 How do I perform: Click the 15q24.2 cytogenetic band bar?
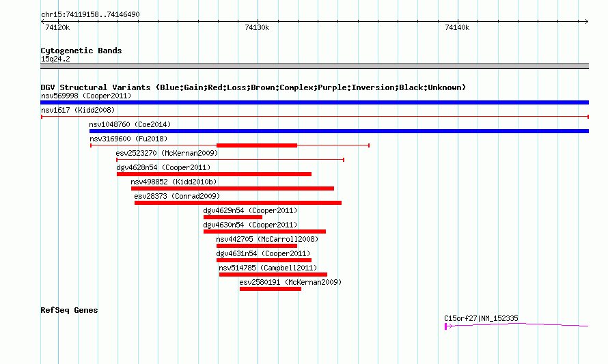tap(314, 66)
